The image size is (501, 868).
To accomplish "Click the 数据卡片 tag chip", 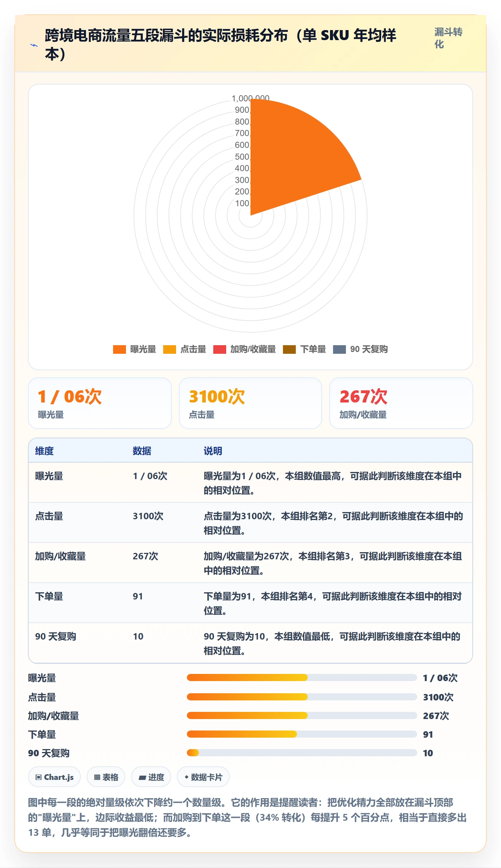I will pos(203,777).
